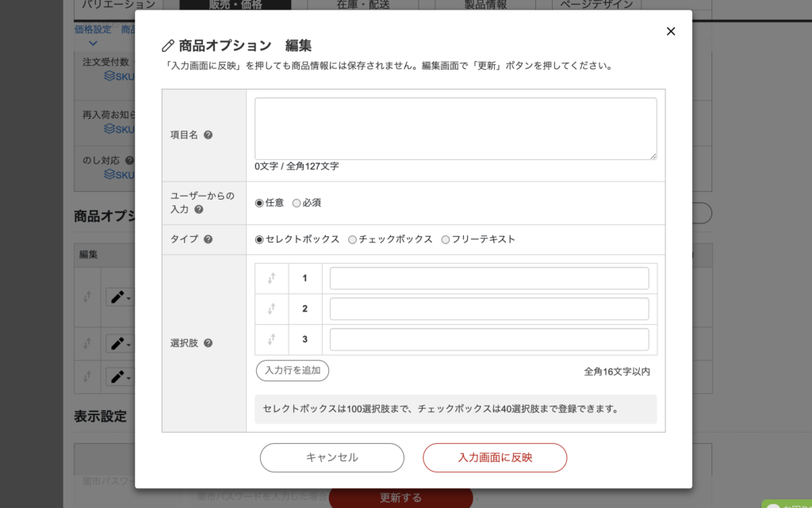The width and height of the screenshot is (812, 508).
Task: Close the 商品オプション編集 dialog with X
Action: 671,32
